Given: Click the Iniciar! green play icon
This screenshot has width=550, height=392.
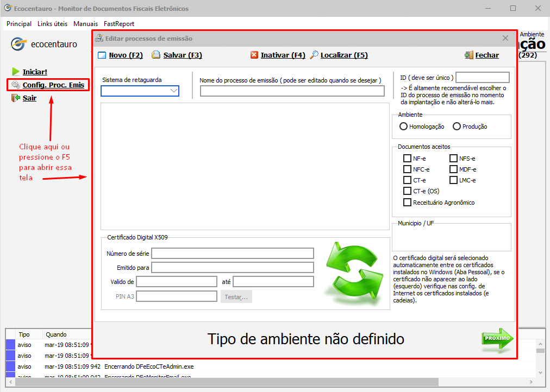Looking at the screenshot, I should (x=15, y=72).
